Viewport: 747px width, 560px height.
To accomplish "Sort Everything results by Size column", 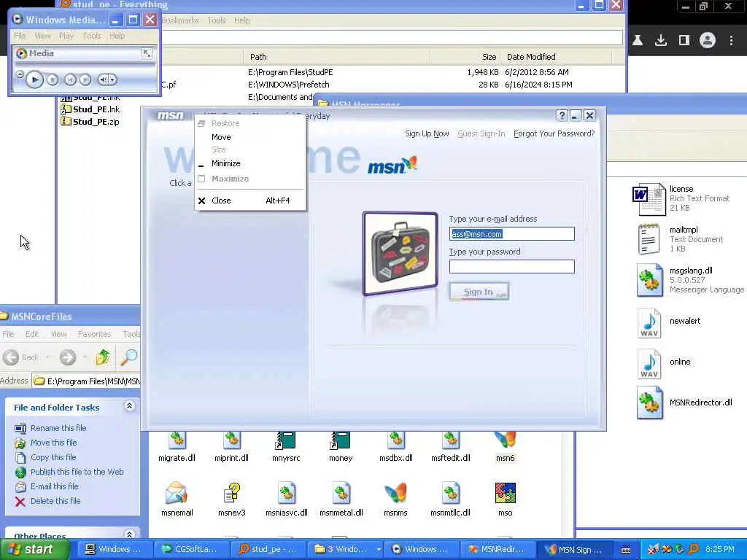I will click(x=465, y=57).
